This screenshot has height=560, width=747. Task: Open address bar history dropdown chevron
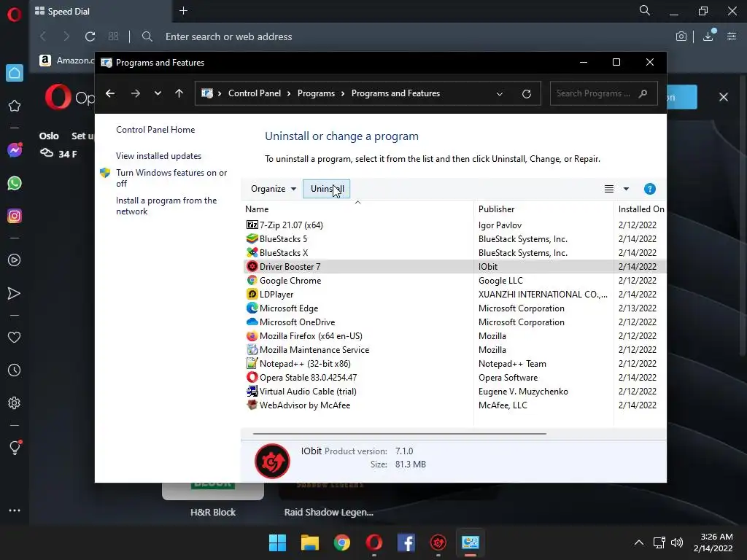tap(499, 94)
